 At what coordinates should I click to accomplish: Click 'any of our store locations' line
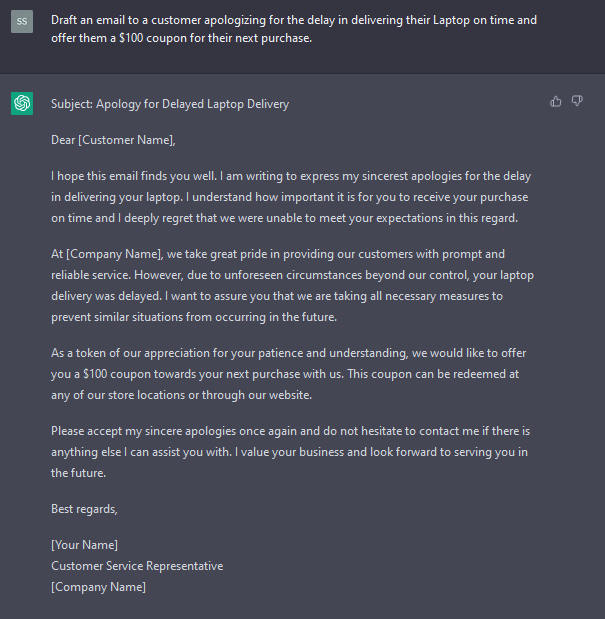tap(182, 395)
